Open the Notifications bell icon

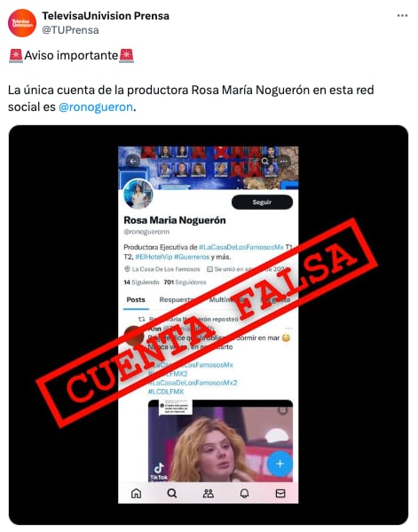coord(244,493)
